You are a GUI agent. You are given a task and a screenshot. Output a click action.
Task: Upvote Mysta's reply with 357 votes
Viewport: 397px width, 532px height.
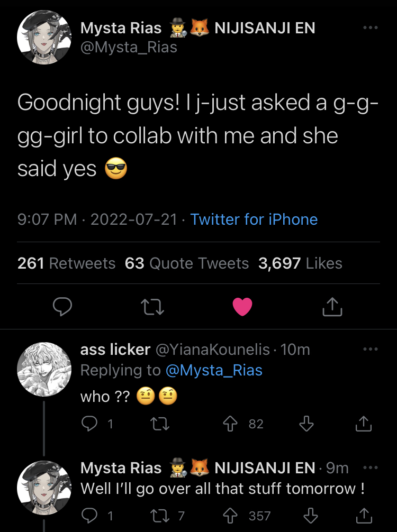230,516
